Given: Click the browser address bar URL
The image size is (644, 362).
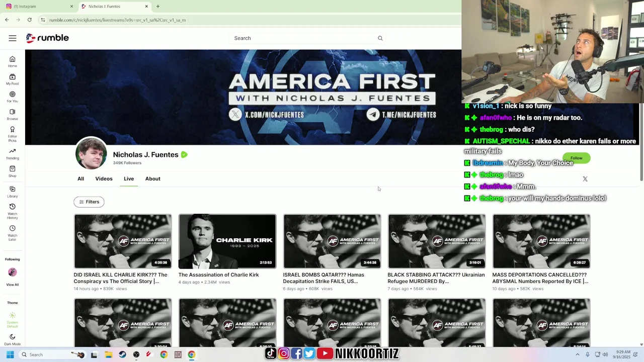Looking at the screenshot, I should click(x=117, y=20).
